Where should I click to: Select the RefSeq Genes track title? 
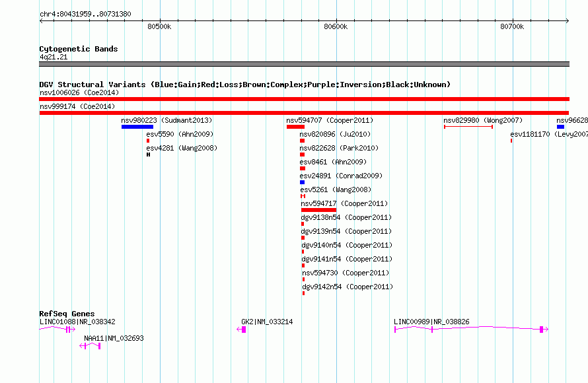(x=67, y=314)
